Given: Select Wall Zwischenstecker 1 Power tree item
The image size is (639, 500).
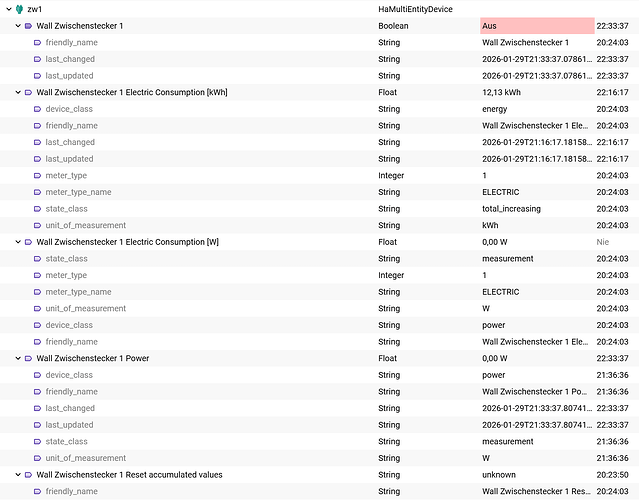Looking at the screenshot, I should [x=93, y=358].
